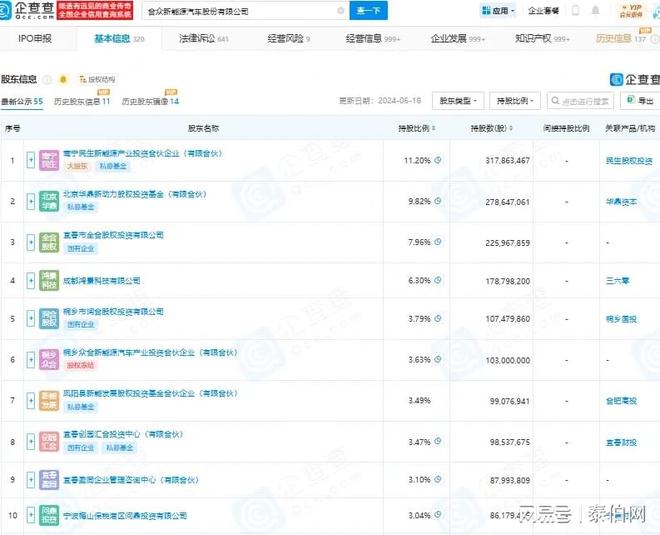Click history icon next to 11.20%
Image resolution: width=660 pixels, height=535 pixels.
pyautogui.click(x=438, y=160)
